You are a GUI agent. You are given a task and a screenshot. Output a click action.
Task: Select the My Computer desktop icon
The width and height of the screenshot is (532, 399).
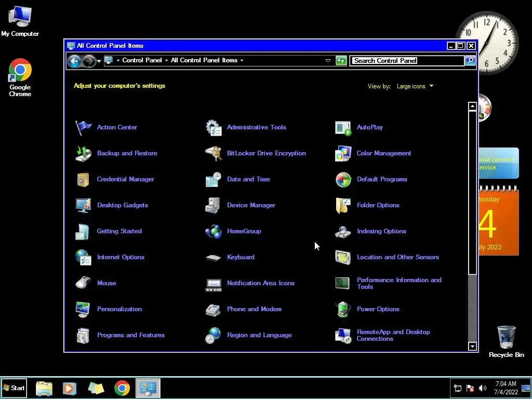click(x=20, y=21)
